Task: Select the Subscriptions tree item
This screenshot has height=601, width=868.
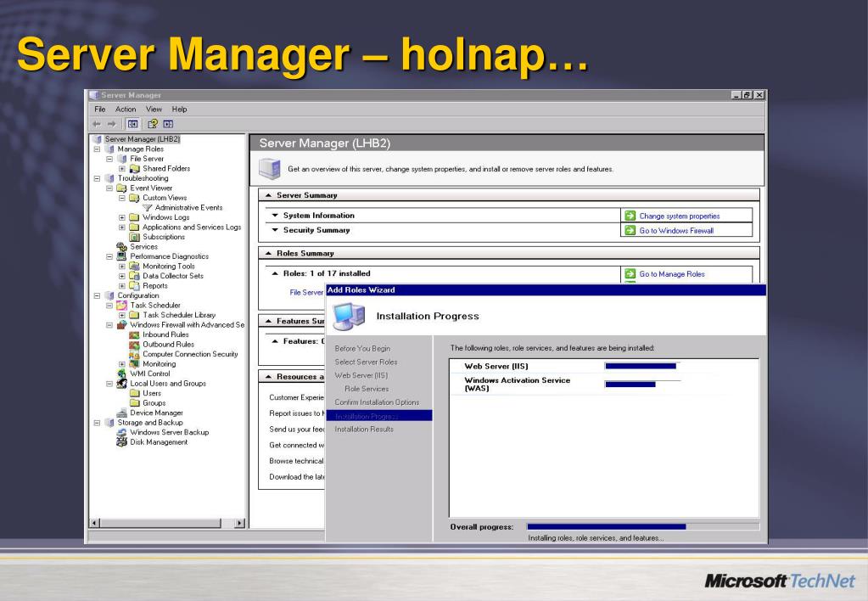Action: 164,237
